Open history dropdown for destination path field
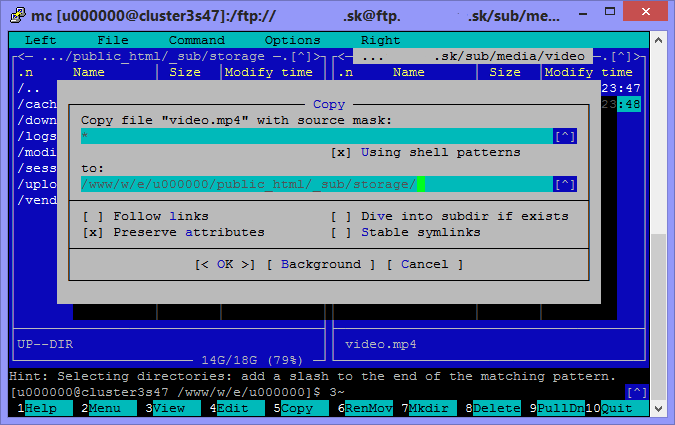This screenshot has height=425, width=675. point(565,184)
